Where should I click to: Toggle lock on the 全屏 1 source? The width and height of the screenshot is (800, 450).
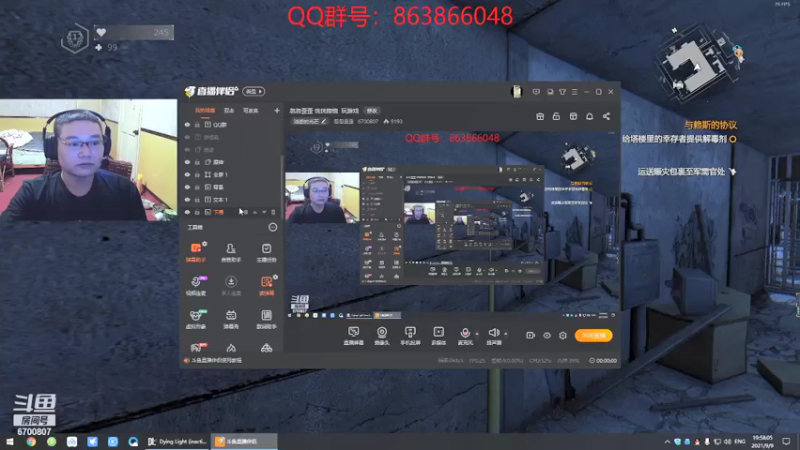(197, 174)
